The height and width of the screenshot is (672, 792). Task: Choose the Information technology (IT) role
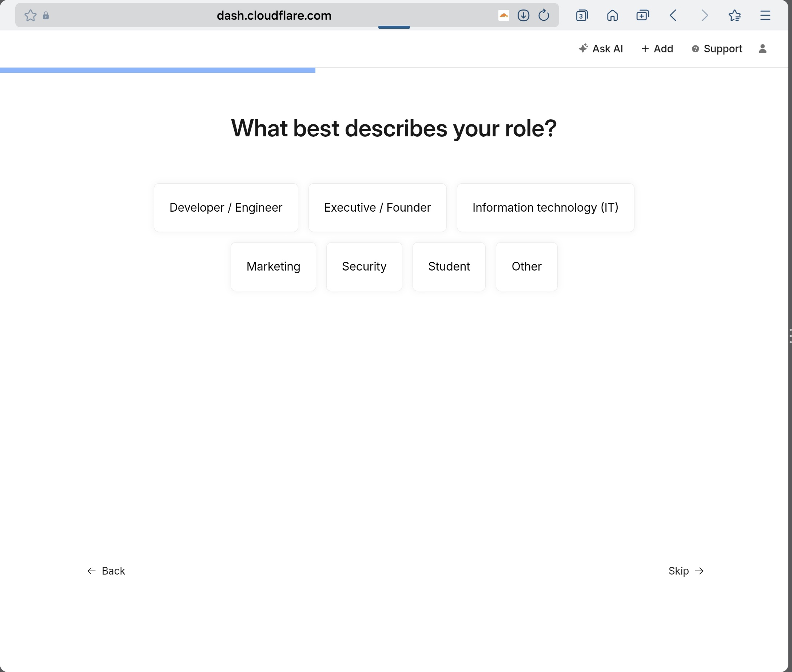point(545,208)
